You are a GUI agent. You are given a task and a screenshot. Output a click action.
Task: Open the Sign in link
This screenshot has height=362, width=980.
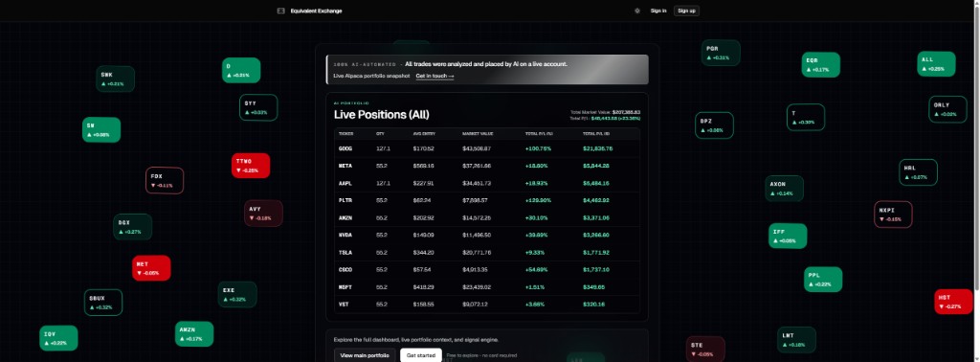(x=658, y=11)
